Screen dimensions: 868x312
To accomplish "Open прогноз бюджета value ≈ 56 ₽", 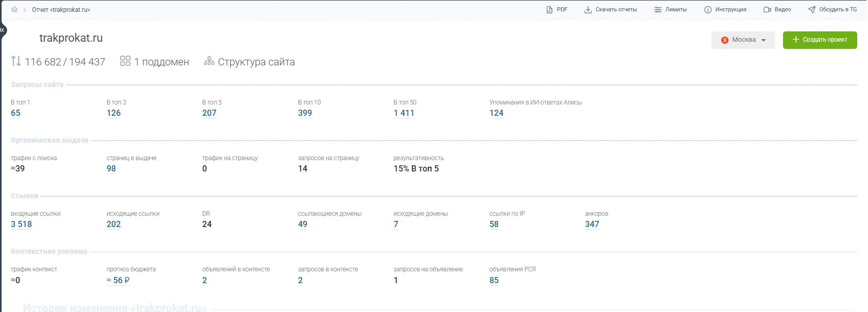I will 118,280.
